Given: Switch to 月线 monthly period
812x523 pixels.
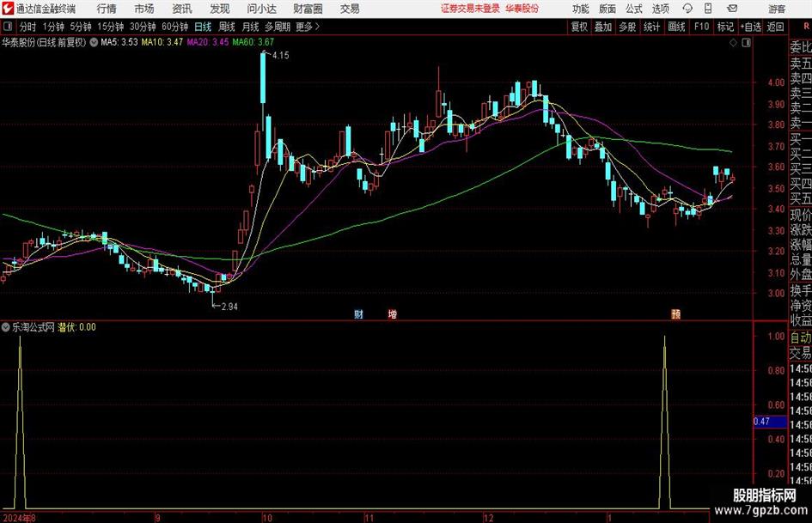Looking at the screenshot, I should 251,27.
